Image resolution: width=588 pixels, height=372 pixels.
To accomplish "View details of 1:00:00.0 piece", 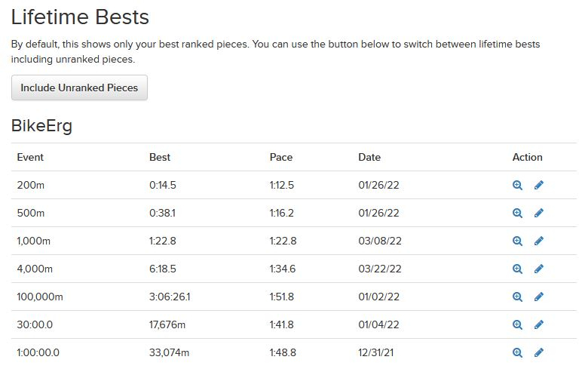I will [517, 352].
